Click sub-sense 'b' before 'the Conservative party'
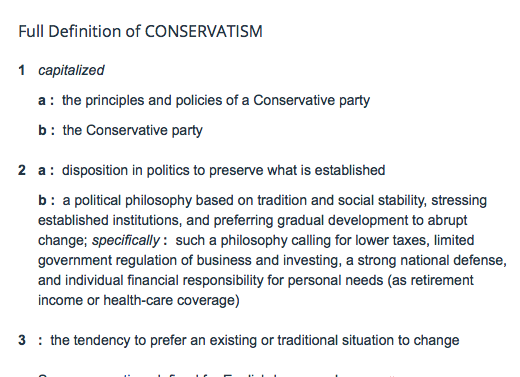This screenshot has height=377, width=520. click(x=42, y=130)
